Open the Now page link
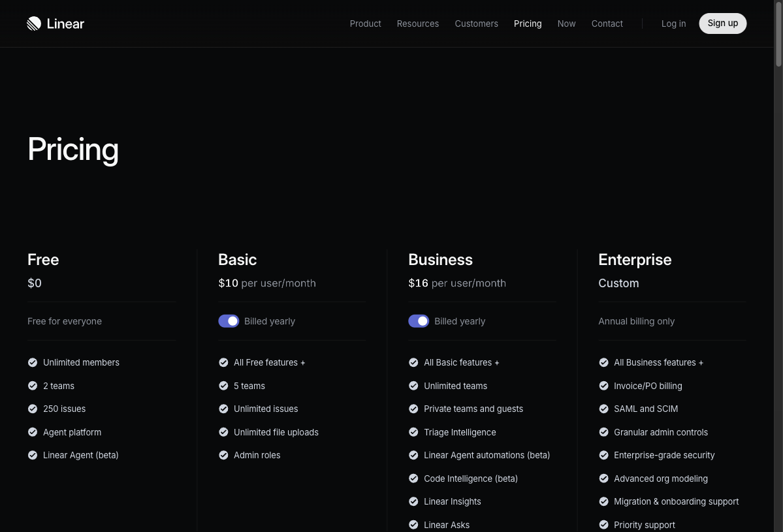This screenshot has width=783, height=532. click(566, 23)
